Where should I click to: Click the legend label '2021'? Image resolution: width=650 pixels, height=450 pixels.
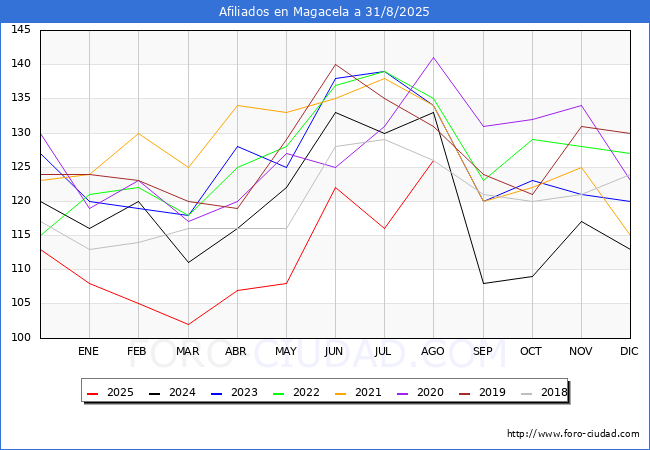click(369, 392)
